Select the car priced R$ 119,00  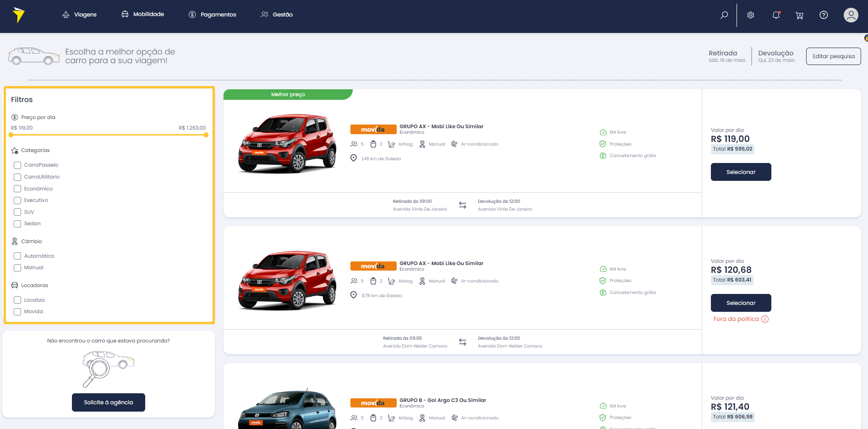(x=741, y=172)
